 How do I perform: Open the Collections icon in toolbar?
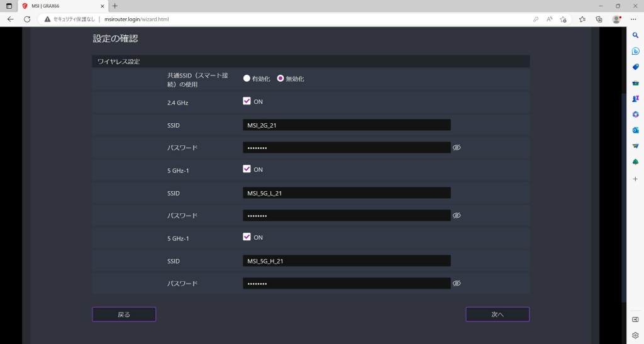pos(599,19)
